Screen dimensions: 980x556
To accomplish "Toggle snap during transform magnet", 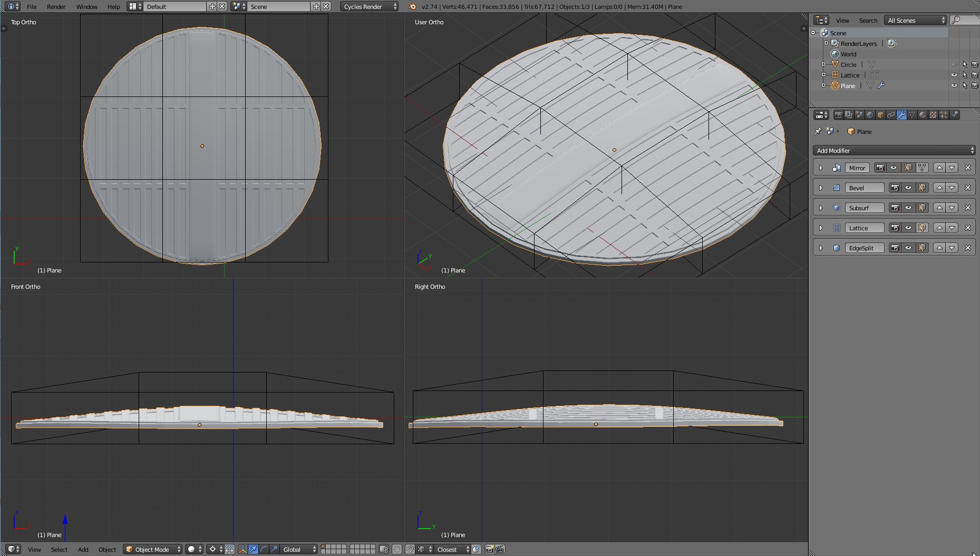I will (410, 549).
